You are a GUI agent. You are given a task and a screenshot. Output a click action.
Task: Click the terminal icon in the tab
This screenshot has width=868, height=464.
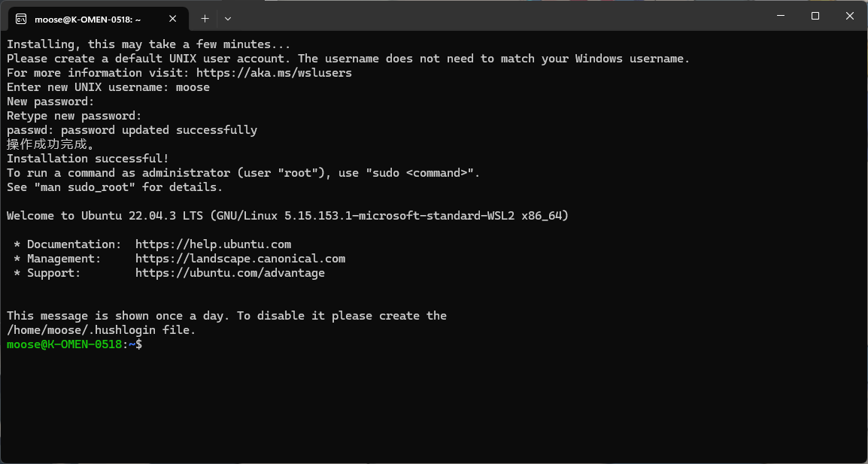pos(22,18)
